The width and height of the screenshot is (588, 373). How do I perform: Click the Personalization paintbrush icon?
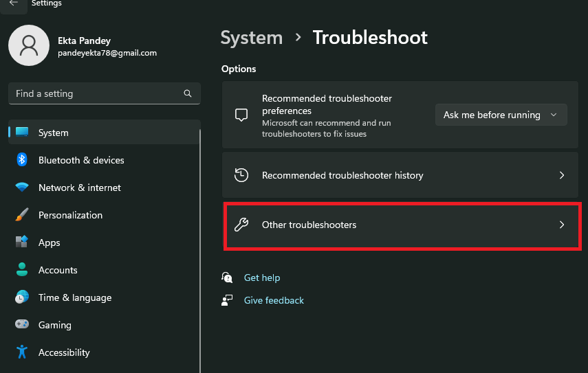pyautogui.click(x=22, y=215)
